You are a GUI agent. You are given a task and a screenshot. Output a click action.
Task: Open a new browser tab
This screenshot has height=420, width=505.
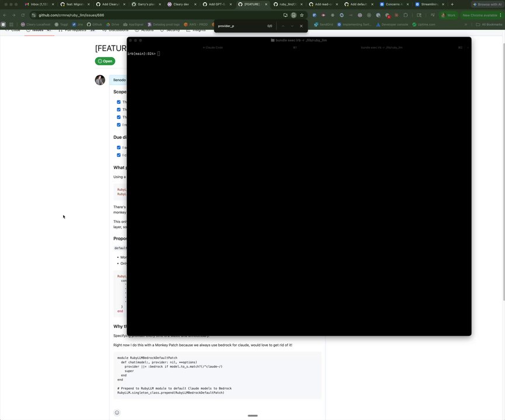[x=452, y=5]
